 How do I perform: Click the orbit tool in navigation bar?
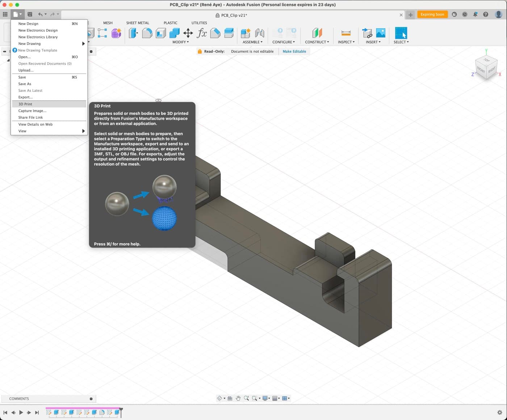coord(219,398)
